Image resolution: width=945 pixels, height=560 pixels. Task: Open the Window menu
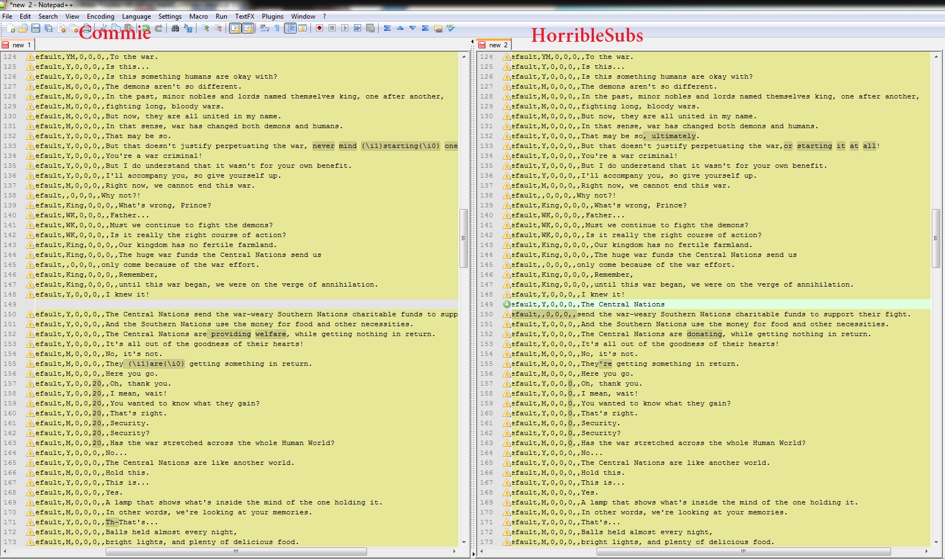[303, 17]
